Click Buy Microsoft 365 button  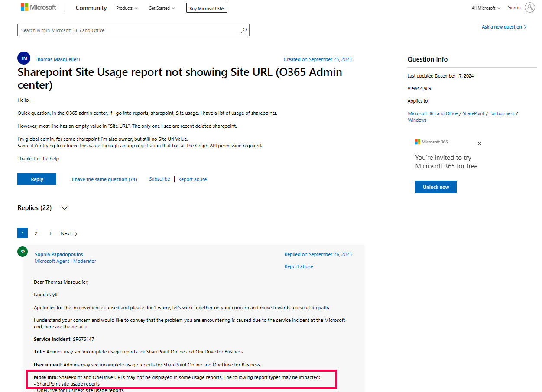click(x=207, y=8)
